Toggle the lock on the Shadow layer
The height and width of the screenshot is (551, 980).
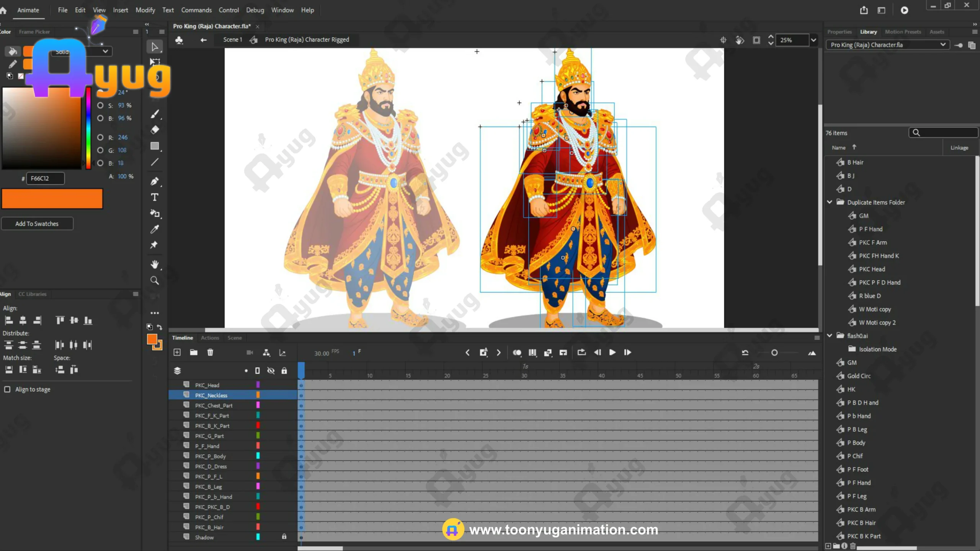point(284,537)
